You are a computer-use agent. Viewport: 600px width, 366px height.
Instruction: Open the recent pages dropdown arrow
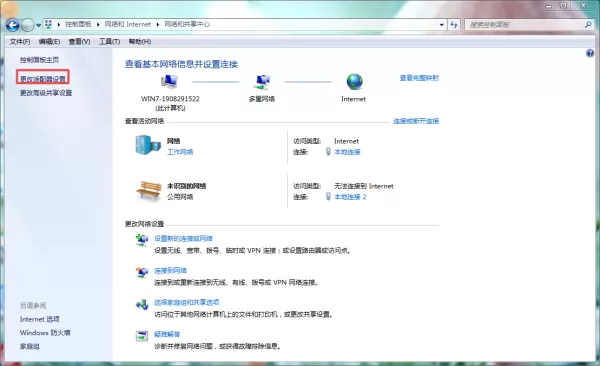[x=38, y=26]
